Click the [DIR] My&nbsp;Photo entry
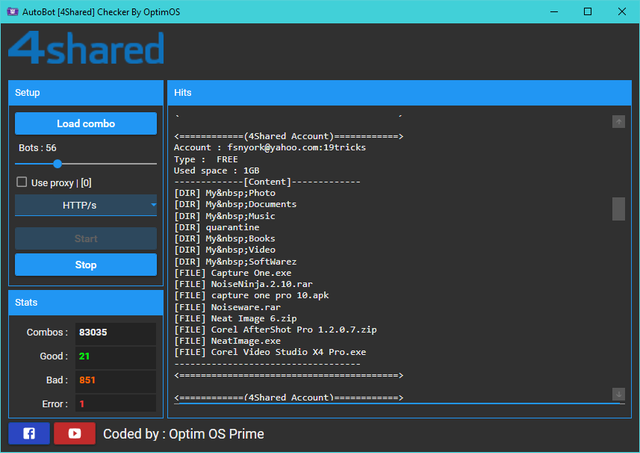 click(x=224, y=193)
